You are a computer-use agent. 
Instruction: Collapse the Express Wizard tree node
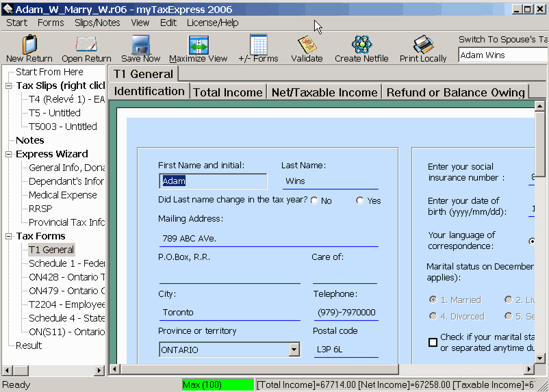click(x=9, y=154)
